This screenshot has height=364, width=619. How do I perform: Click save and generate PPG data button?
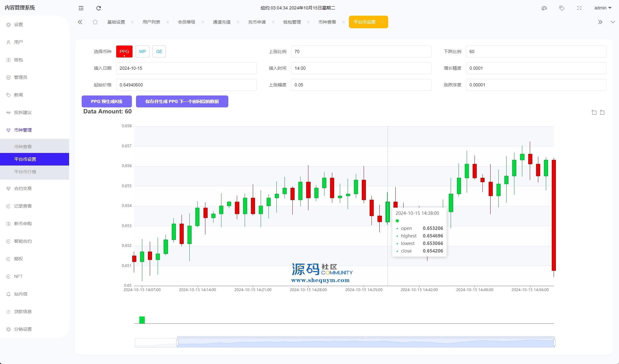click(182, 101)
